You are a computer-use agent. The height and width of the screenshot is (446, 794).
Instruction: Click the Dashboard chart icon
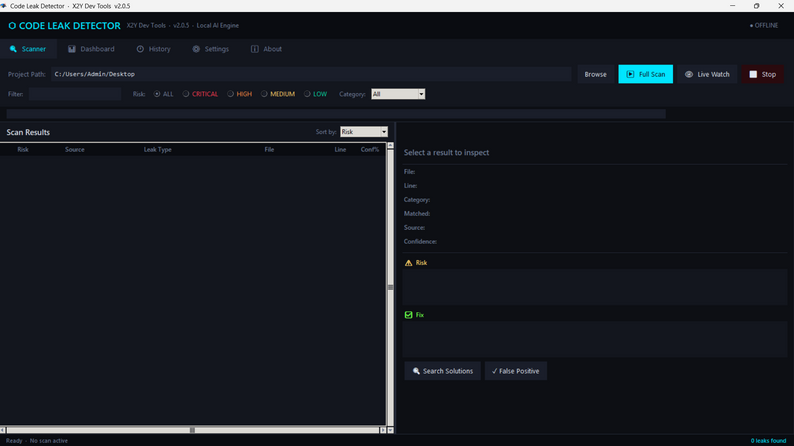[x=72, y=49]
